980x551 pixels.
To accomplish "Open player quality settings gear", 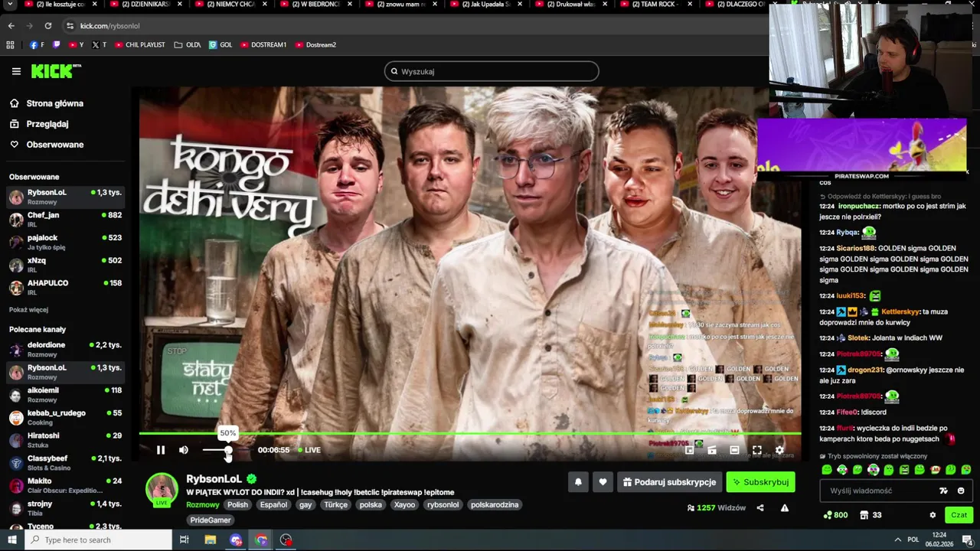I will tap(779, 450).
